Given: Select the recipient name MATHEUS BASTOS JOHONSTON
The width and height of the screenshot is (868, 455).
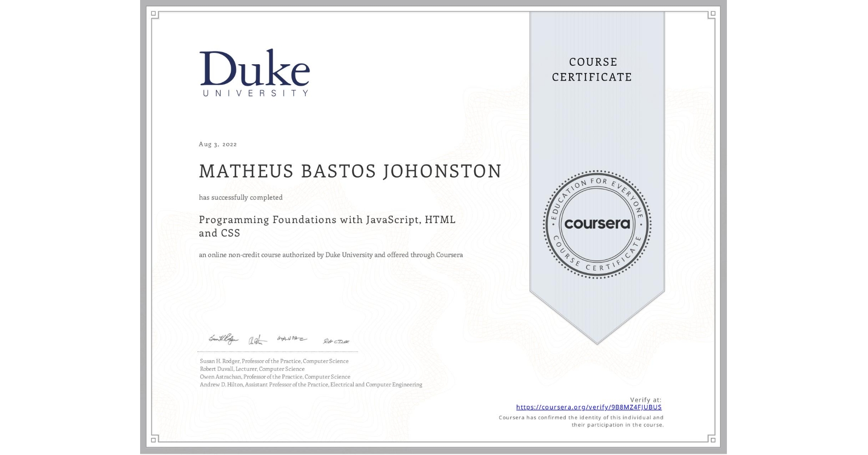Looking at the screenshot, I should [350, 171].
